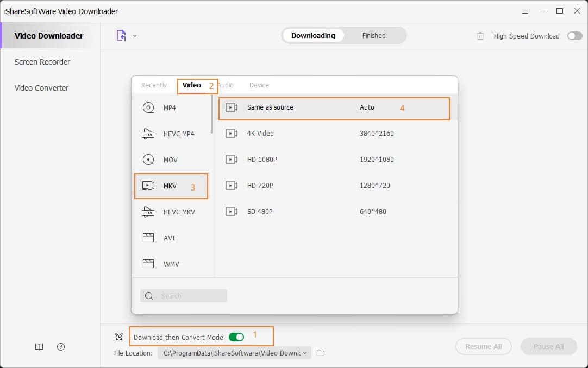Open the download folder using the folder icon
The height and width of the screenshot is (368, 588).
[321, 352]
